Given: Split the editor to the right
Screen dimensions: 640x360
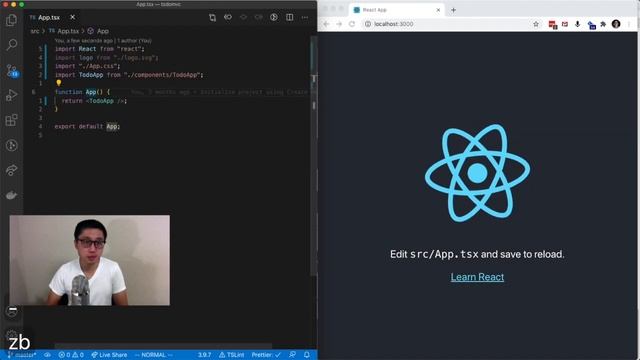Looking at the screenshot, I should 289,18.
